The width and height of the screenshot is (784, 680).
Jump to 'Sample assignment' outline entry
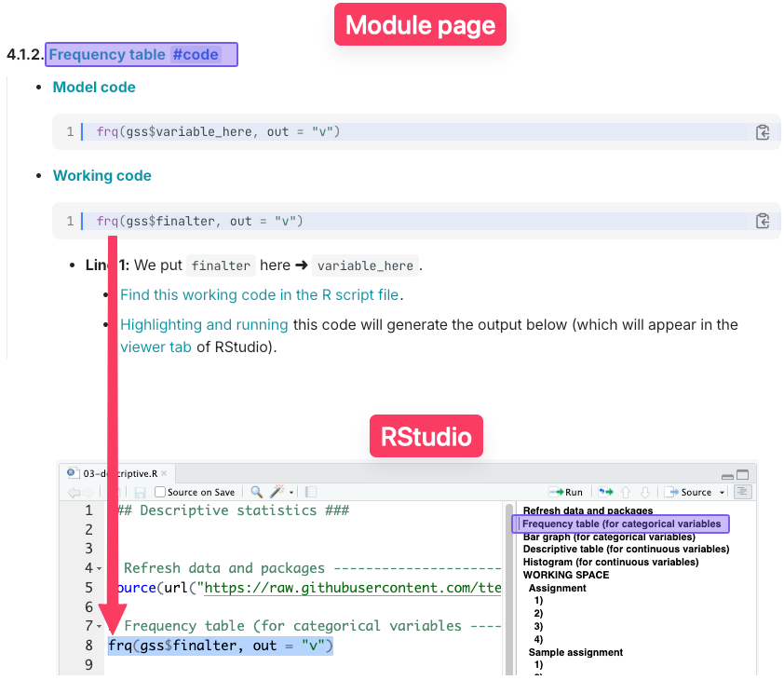575,652
